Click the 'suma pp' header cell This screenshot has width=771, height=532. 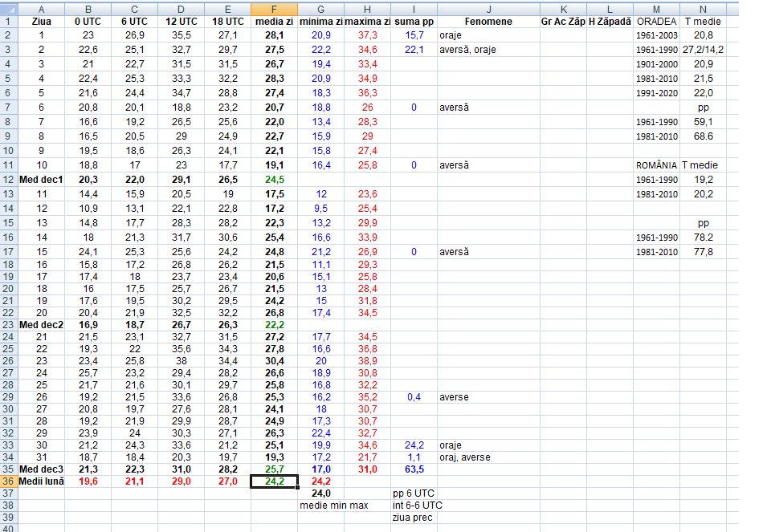(x=414, y=22)
